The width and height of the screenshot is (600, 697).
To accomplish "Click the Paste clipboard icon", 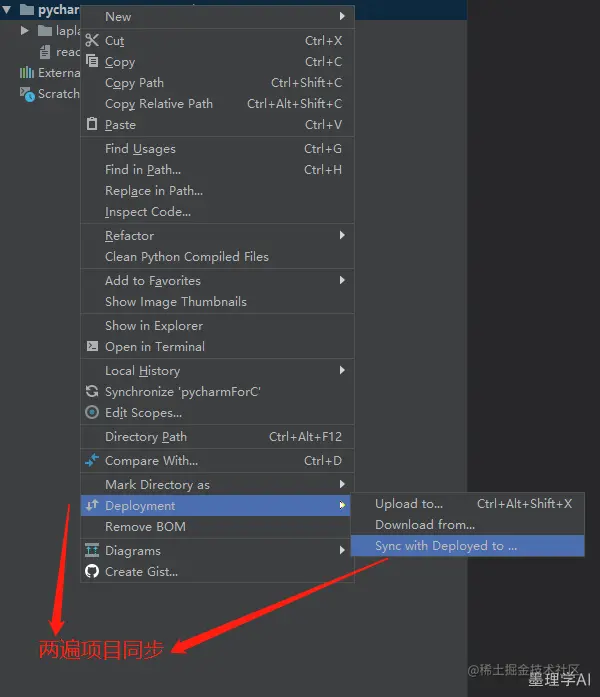I will 92,124.
